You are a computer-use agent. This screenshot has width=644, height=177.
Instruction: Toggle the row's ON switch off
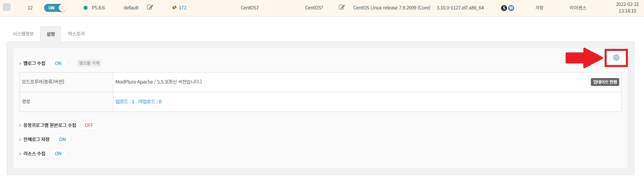pyautogui.click(x=55, y=8)
